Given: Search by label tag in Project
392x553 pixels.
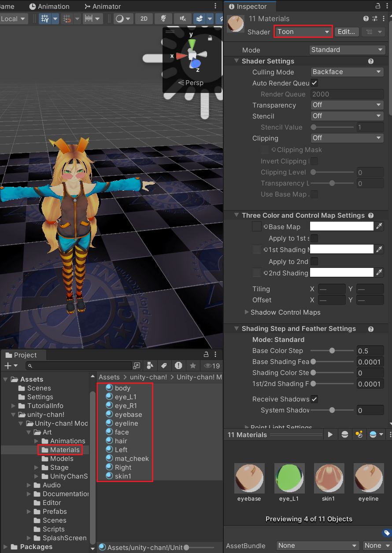Looking at the screenshot, I should [164, 366].
